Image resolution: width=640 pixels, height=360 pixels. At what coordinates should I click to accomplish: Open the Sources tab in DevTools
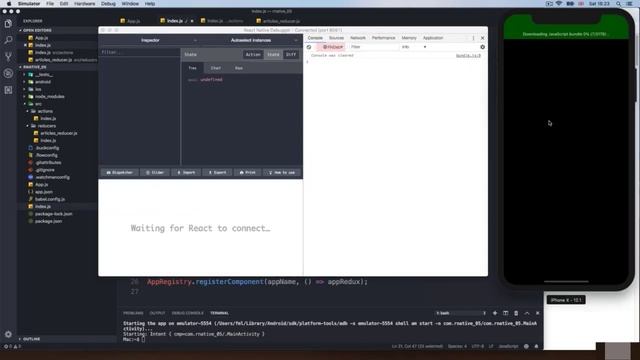tap(336, 38)
